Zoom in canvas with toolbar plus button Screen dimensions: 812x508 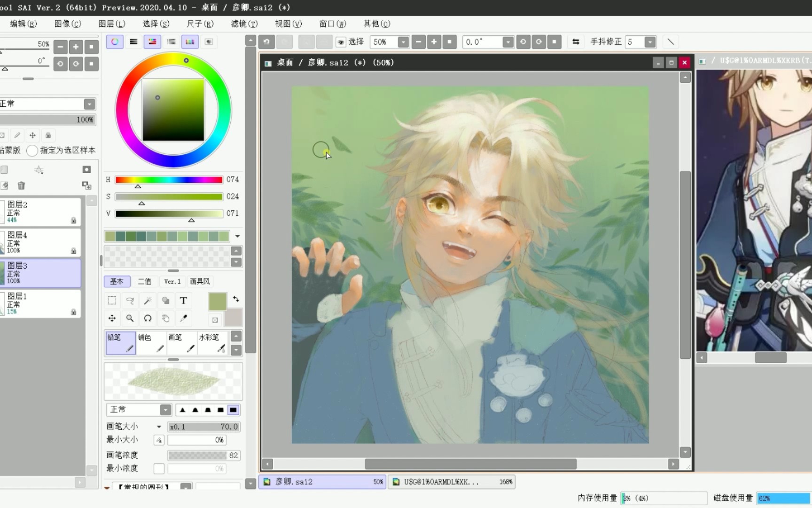tap(434, 42)
